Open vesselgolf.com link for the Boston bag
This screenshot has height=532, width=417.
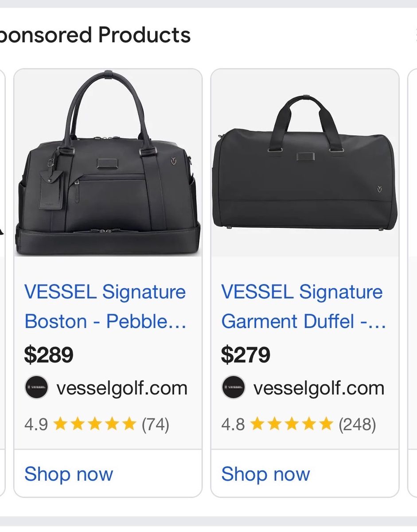pos(122,388)
